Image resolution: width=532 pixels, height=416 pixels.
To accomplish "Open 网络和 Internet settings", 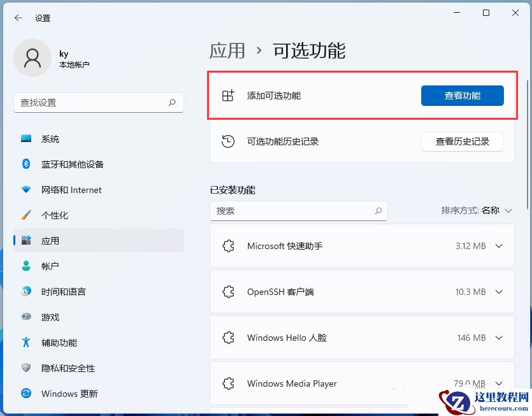I will point(71,190).
